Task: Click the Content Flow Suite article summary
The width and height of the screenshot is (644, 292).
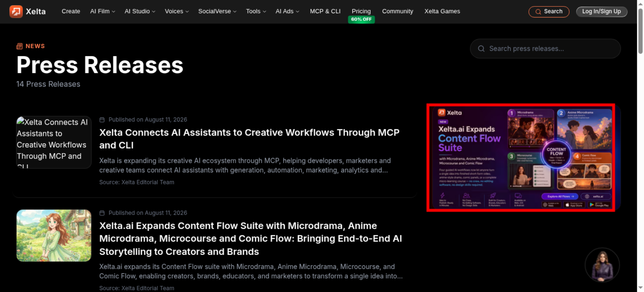Action: click(x=251, y=271)
